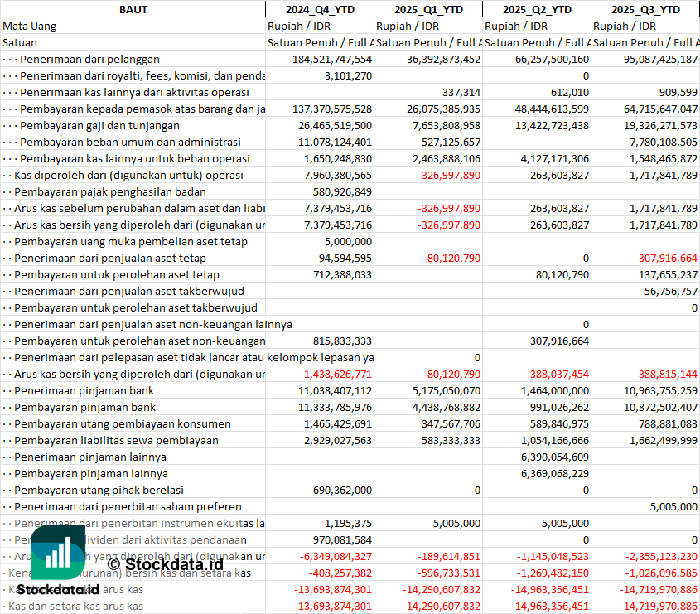
Task: Select the Satuan row label cell
Action: click(x=20, y=42)
